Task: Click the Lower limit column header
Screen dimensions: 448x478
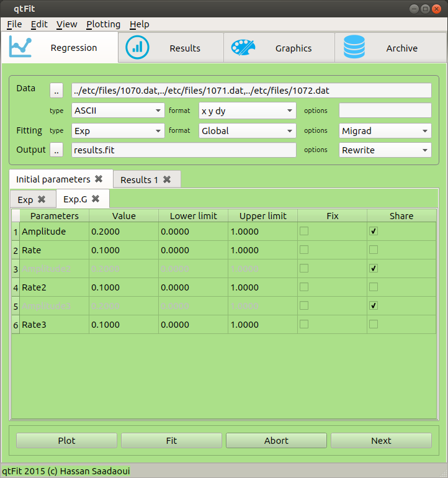Action: (193, 216)
